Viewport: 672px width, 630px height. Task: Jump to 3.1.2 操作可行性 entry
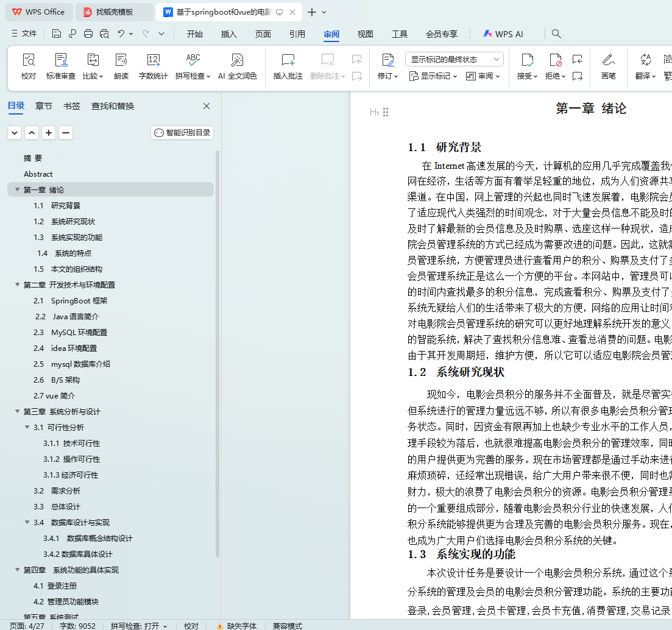pos(71,459)
